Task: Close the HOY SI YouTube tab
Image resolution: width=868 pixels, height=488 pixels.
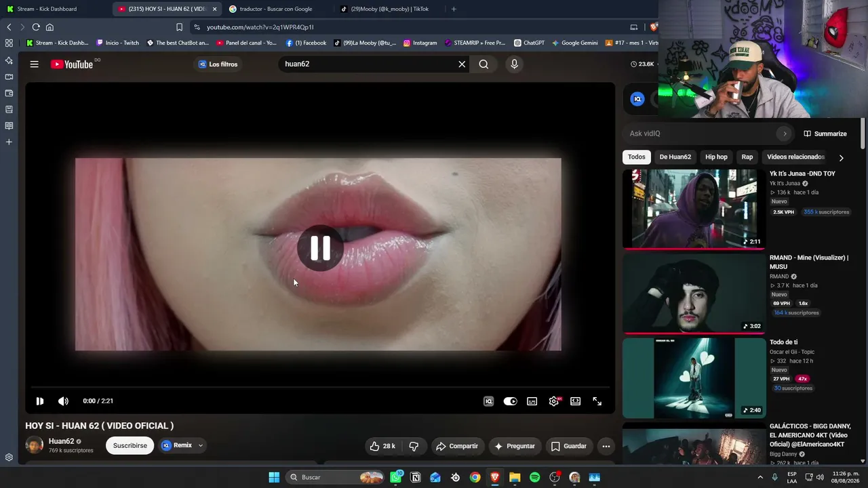Action: [214, 9]
